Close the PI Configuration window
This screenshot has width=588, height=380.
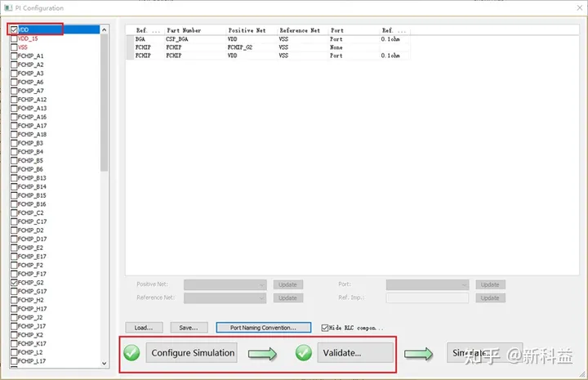[579, 8]
